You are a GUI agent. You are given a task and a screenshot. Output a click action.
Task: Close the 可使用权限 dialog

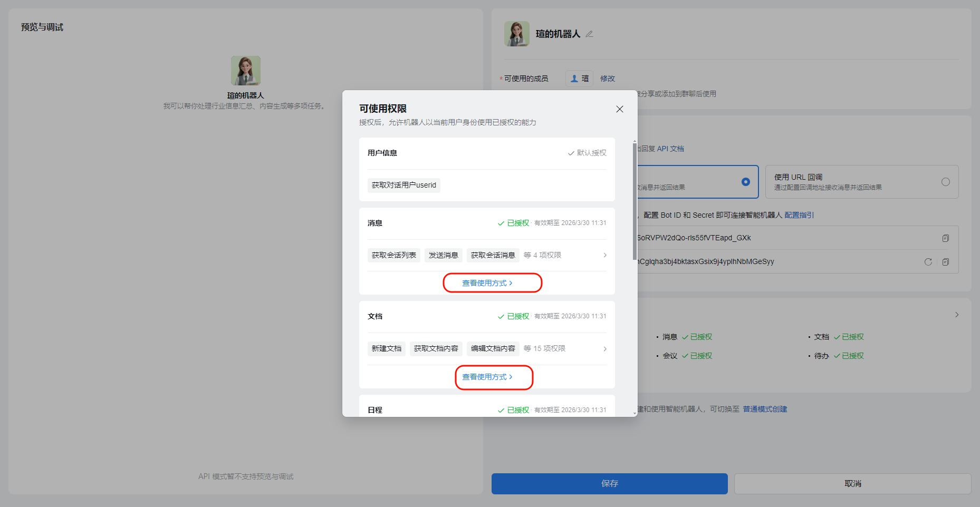pos(620,109)
